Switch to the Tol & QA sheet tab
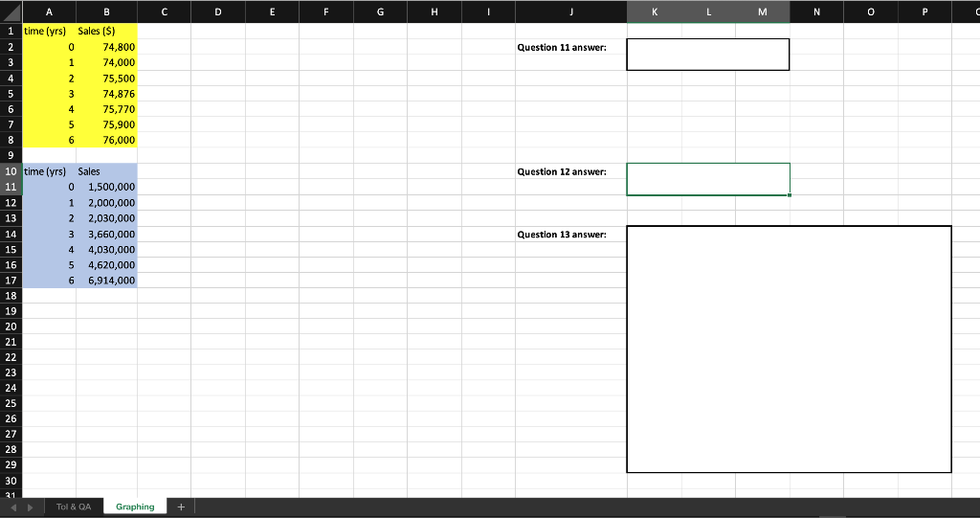Image resolution: width=980 pixels, height=518 pixels. [x=74, y=507]
